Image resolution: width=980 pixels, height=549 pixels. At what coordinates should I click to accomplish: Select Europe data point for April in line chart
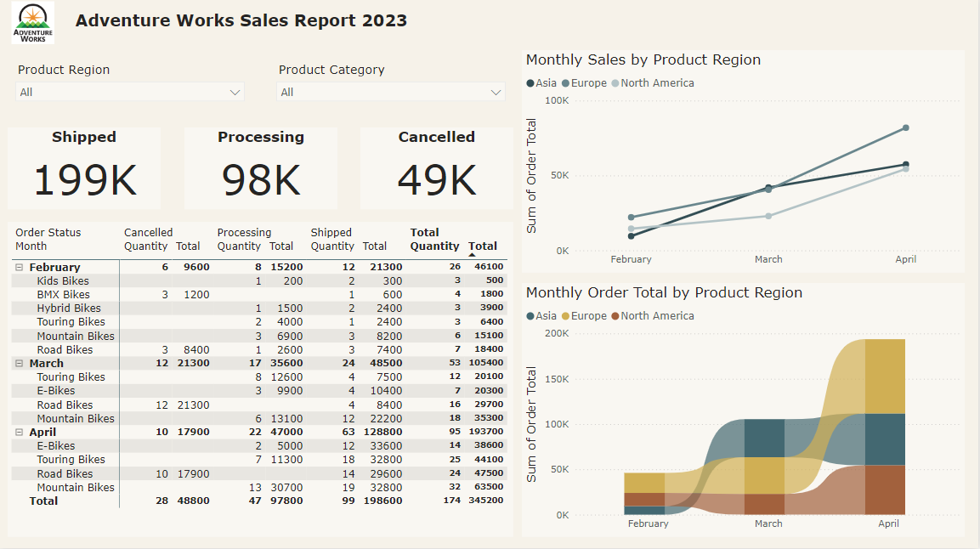[905, 128]
